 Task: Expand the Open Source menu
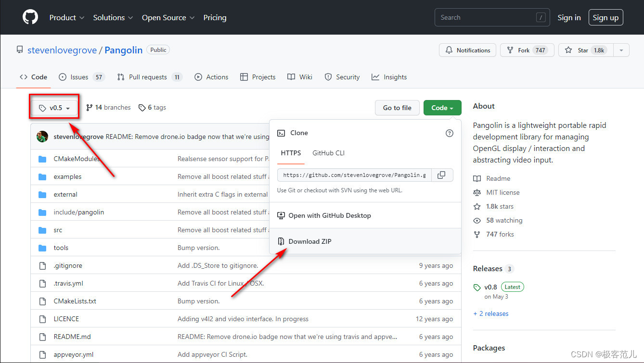pyautogui.click(x=168, y=17)
